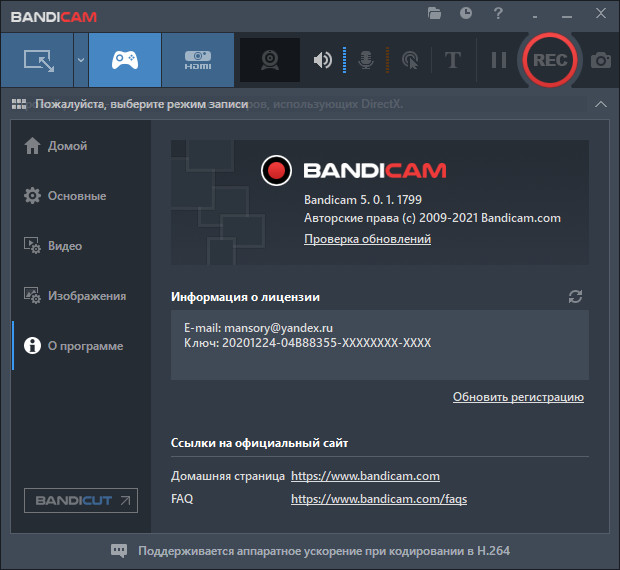This screenshot has width=620, height=570.
Task: Click the pause recording button
Action: pos(499,60)
